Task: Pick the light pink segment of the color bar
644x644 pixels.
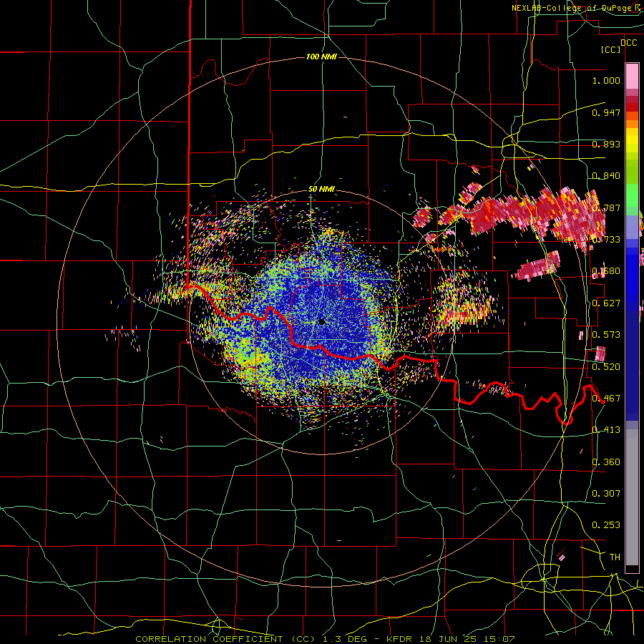Action: pos(632,77)
